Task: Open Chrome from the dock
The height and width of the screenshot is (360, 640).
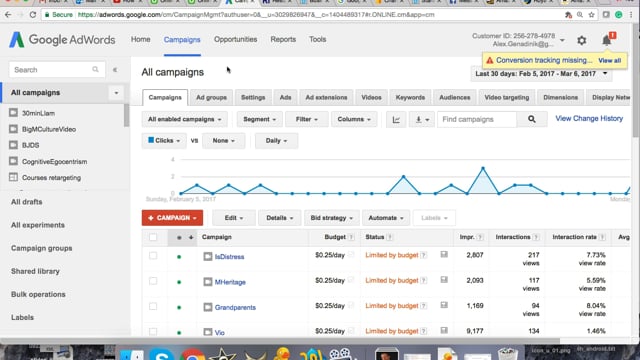Action: (192, 354)
